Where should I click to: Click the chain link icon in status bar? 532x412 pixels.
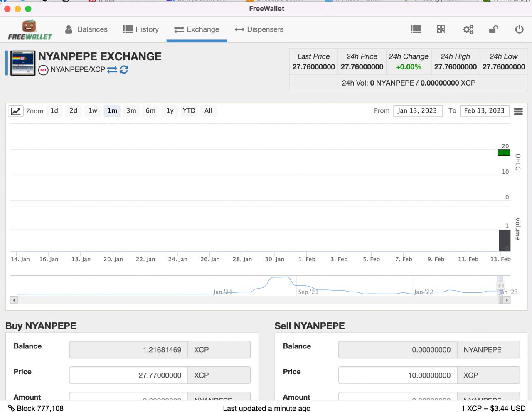[x=11, y=408]
